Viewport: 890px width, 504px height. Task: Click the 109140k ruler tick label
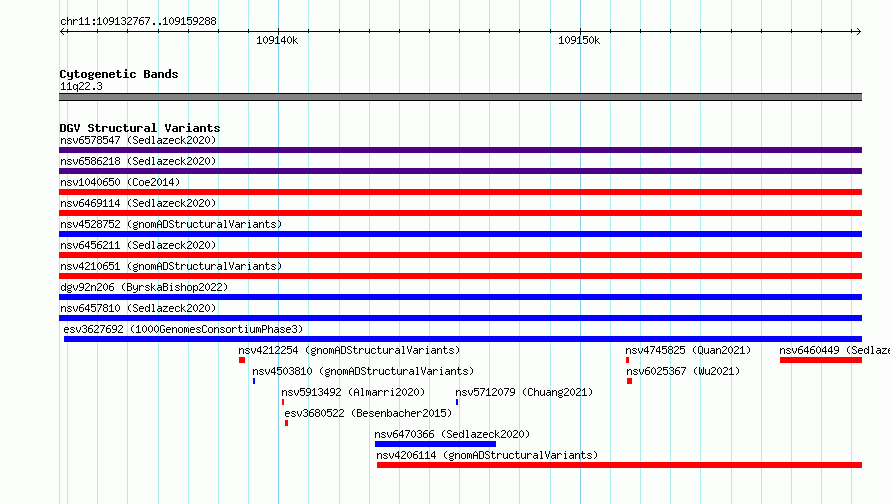(x=277, y=40)
